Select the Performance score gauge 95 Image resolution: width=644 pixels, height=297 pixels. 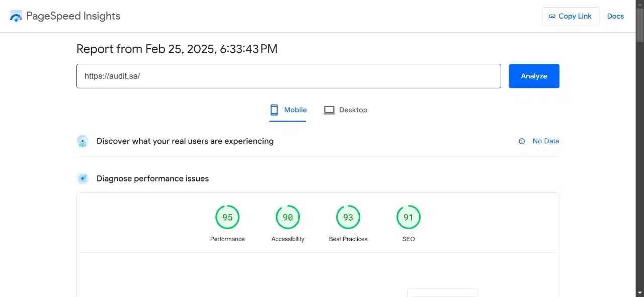click(x=227, y=218)
